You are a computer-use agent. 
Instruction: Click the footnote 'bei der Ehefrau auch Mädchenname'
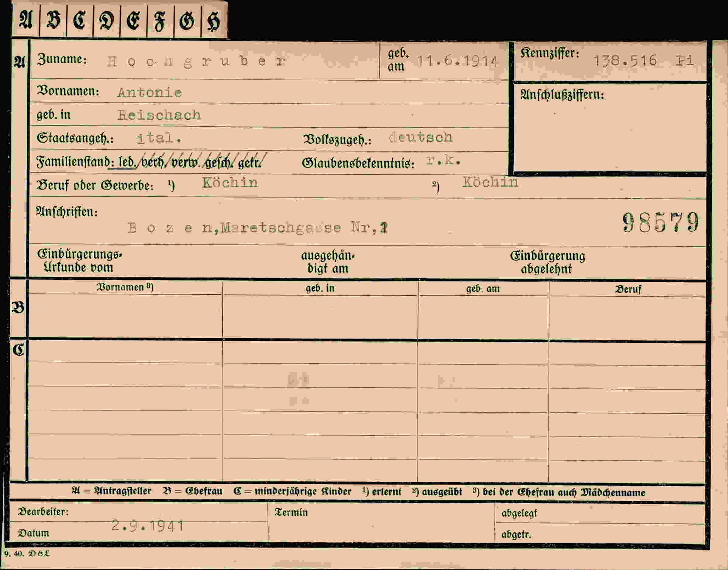coord(564,492)
